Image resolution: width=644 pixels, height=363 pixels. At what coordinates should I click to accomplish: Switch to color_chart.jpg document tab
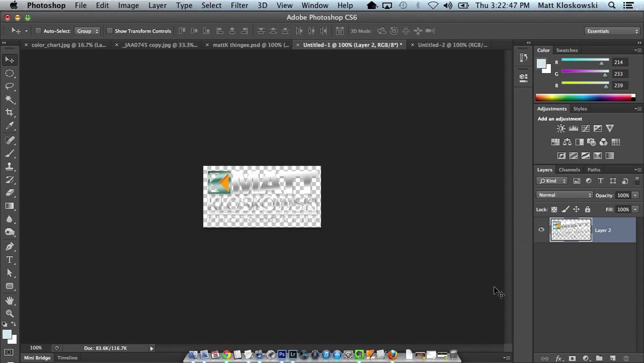(68, 45)
